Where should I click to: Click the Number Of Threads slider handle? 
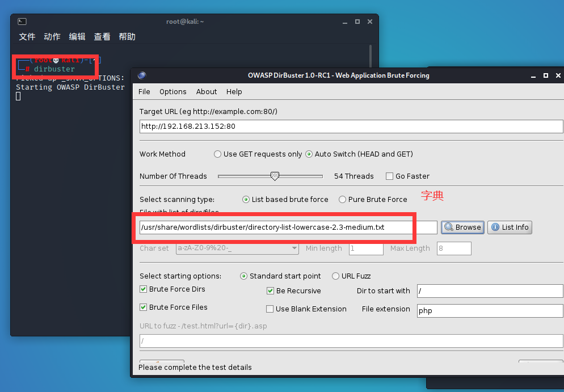click(275, 176)
